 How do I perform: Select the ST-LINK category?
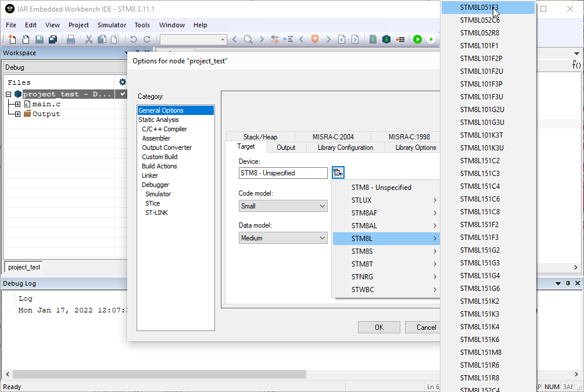(x=156, y=213)
